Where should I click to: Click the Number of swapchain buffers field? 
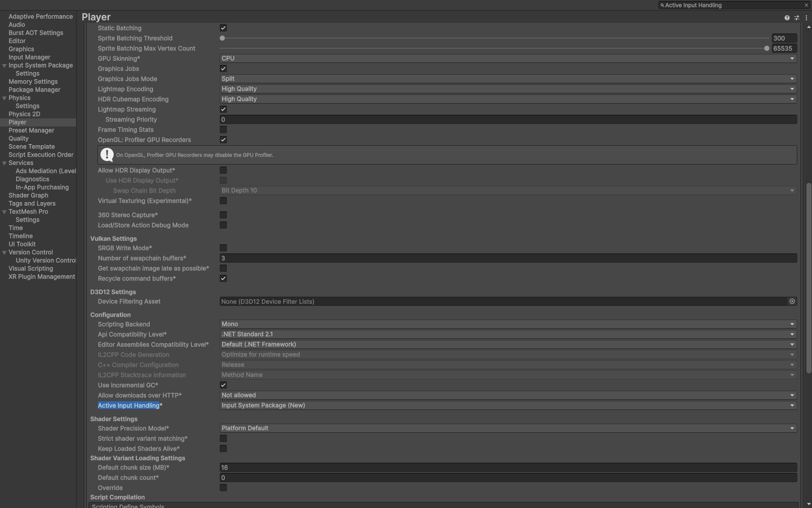[x=508, y=258]
